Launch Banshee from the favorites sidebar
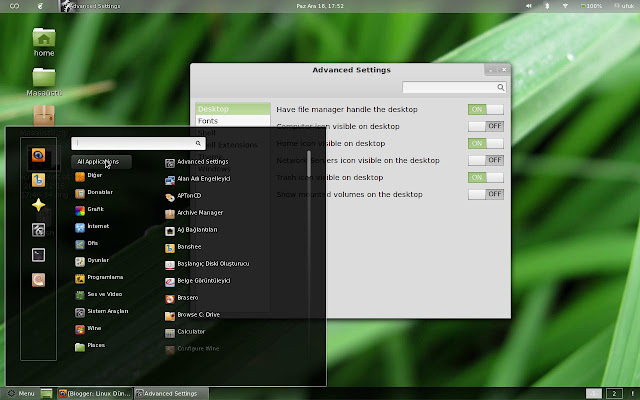Screen dimensions: 640x400 38,180
